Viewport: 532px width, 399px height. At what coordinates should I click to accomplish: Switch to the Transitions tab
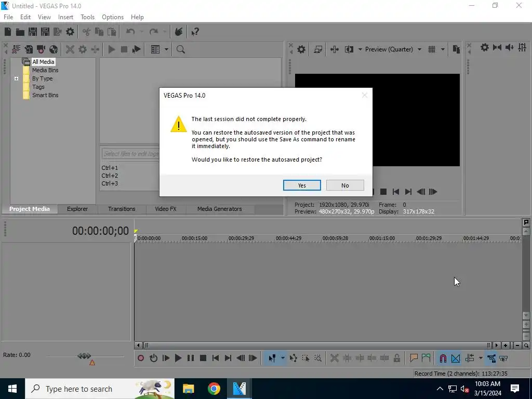point(122,209)
